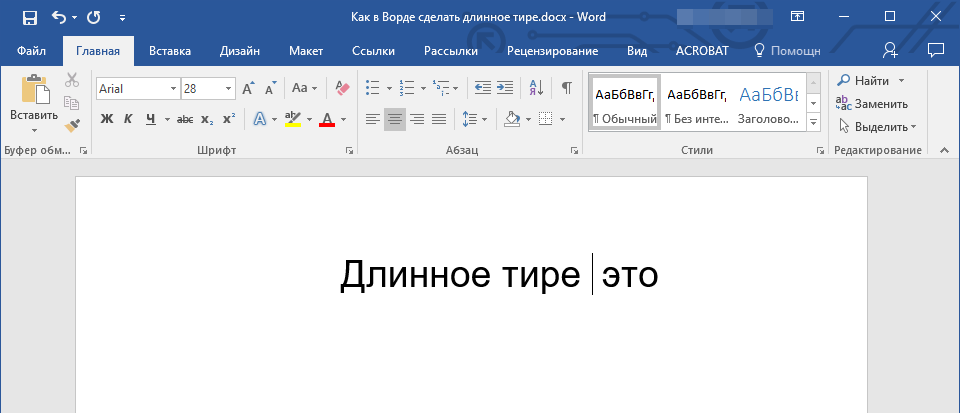
Task: Apply the red font color swatch
Action: [327, 119]
